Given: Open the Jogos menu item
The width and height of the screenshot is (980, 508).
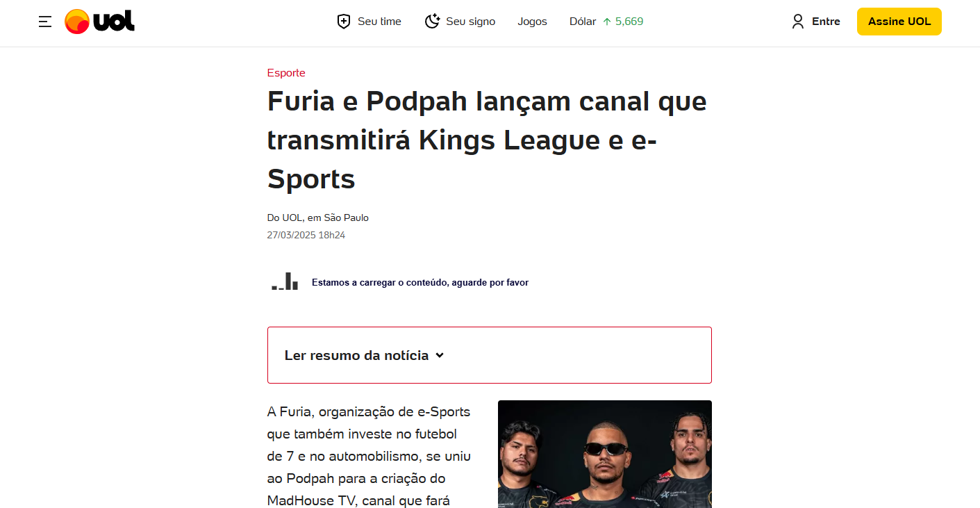Looking at the screenshot, I should pyautogui.click(x=532, y=22).
